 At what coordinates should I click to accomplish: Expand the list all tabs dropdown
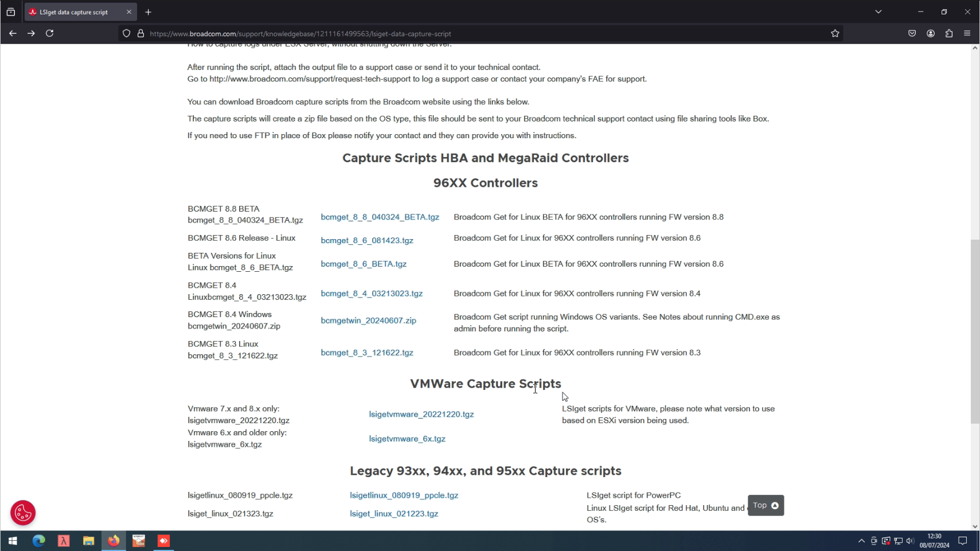tap(878, 11)
